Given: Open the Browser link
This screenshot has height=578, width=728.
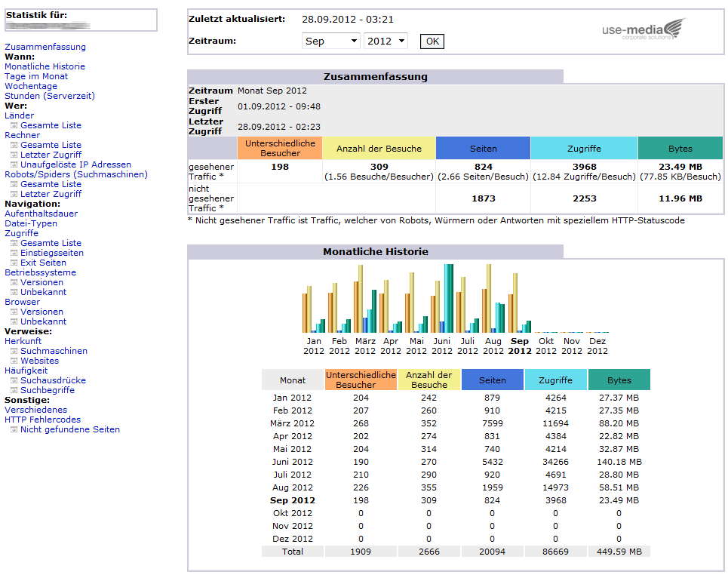Looking at the screenshot, I should (23, 302).
